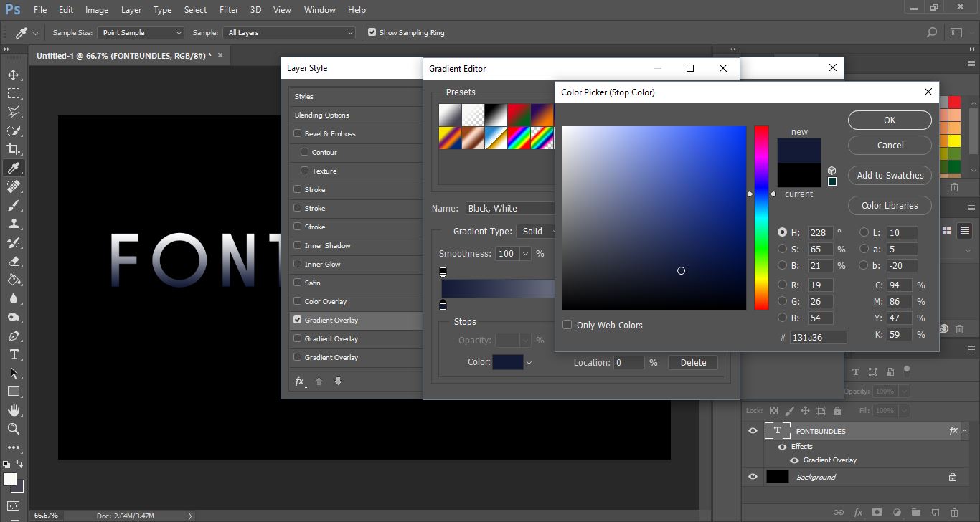980x522 pixels.
Task: Select the Zoom tool
Action: pyautogui.click(x=14, y=429)
